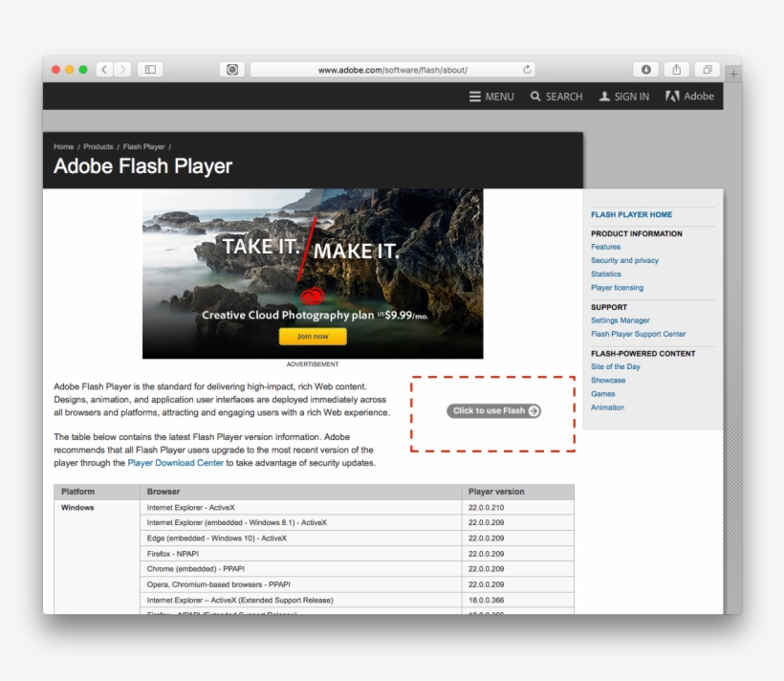Image resolution: width=784 pixels, height=681 pixels.
Task: Open the Animation sidebar link
Action: [x=607, y=407]
